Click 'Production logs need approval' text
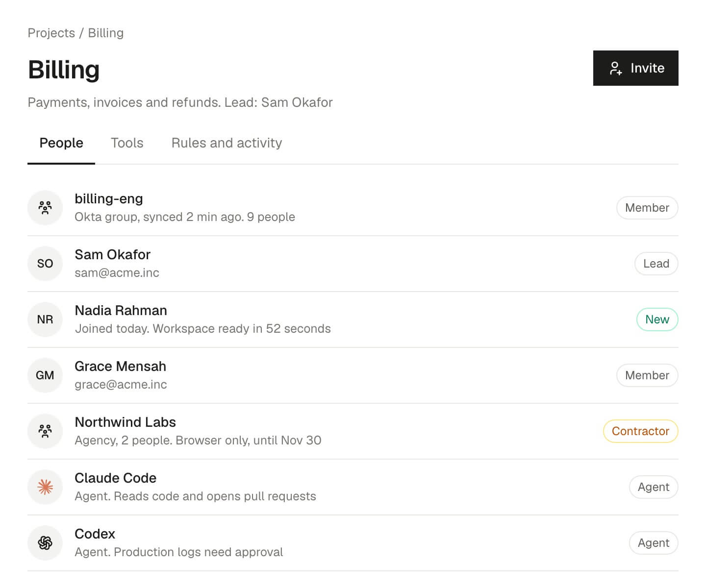 click(198, 552)
